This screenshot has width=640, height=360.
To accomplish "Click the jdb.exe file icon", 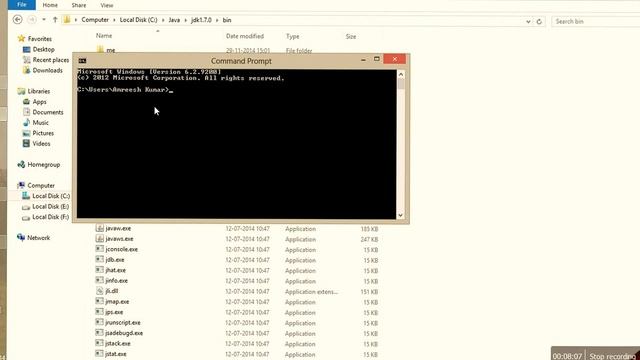I will tap(99, 259).
